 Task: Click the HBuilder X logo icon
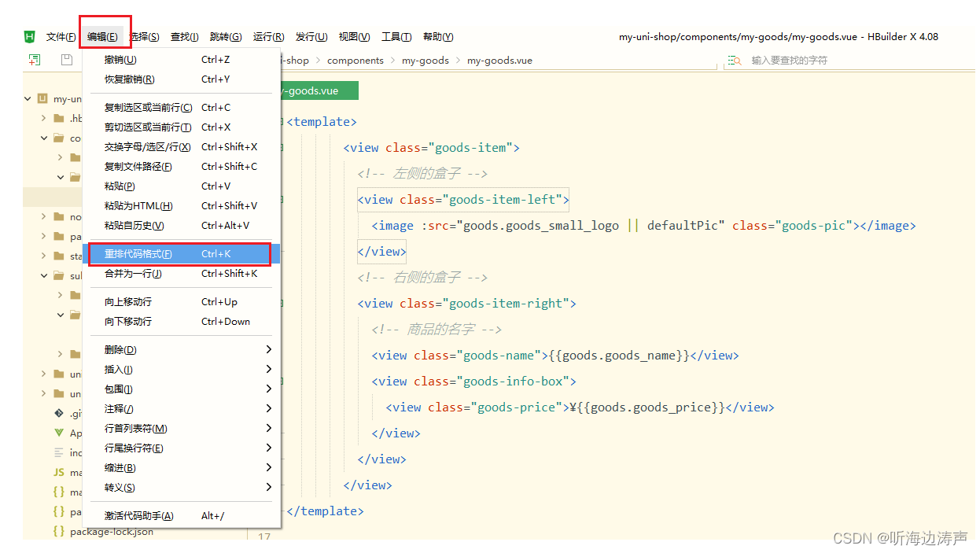coord(30,36)
